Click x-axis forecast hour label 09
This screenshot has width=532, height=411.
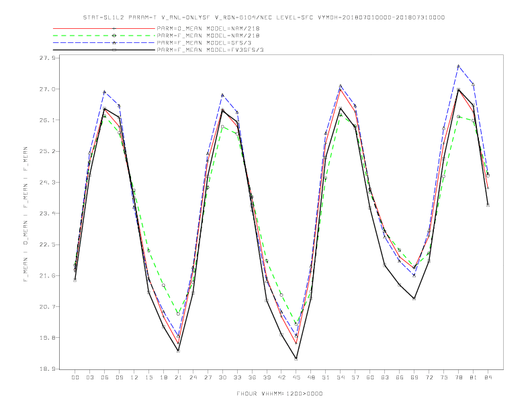tap(119, 377)
